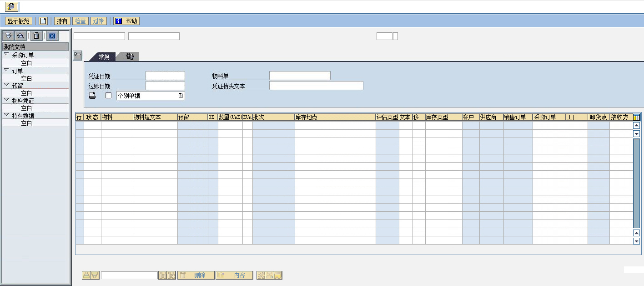Collapse the header data area toggle
Screen dimensions: 644x286
click(x=77, y=56)
